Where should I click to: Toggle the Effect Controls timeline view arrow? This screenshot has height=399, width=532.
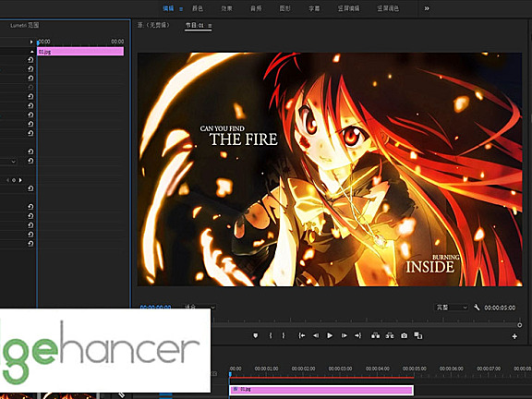point(31,42)
